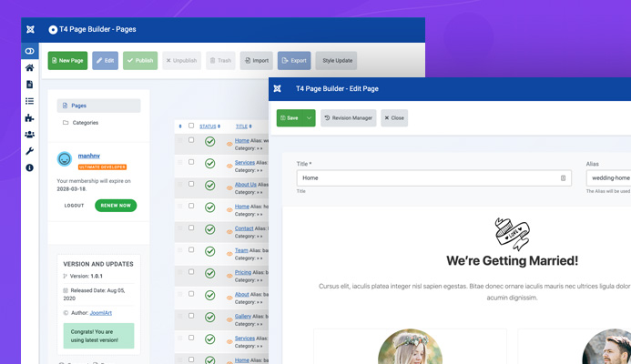Image resolution: width=631 pixels, height=364 pixels.
Task: Preview the Contact page via eye icon
Action: coord(229,232)
